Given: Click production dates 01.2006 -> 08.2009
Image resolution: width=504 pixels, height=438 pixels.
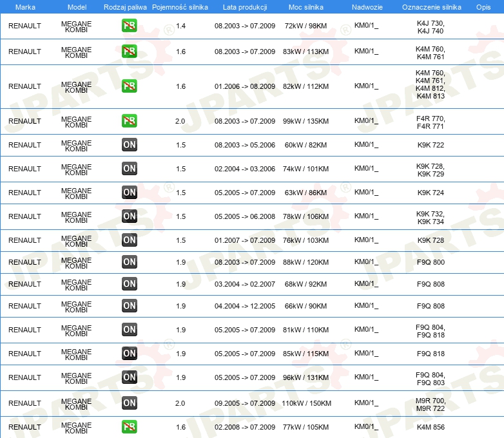Looking at the screenshot, I should click(x=245, y=86).
